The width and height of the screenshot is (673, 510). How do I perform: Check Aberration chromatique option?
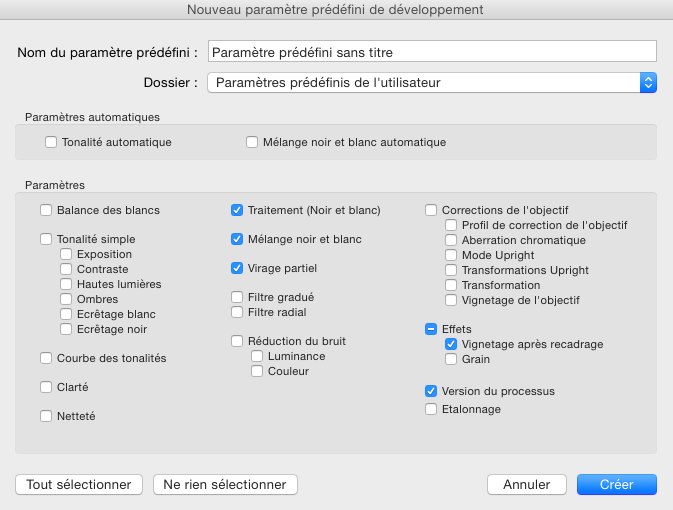point(451,240)
